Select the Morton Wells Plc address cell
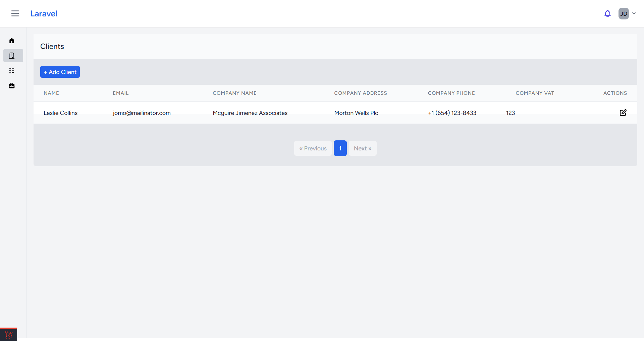Image resolution: width=644 pixels, height=341 pixels. point(356,113)
